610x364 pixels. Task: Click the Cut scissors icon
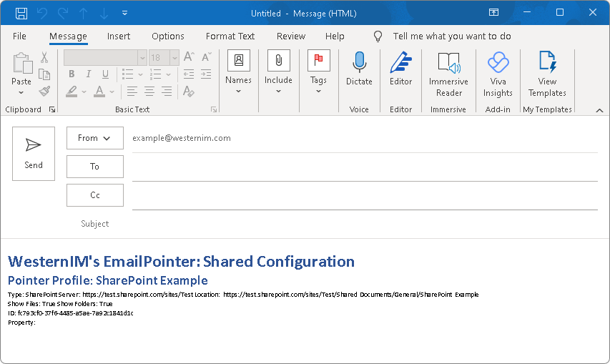[x=44, y=58]
